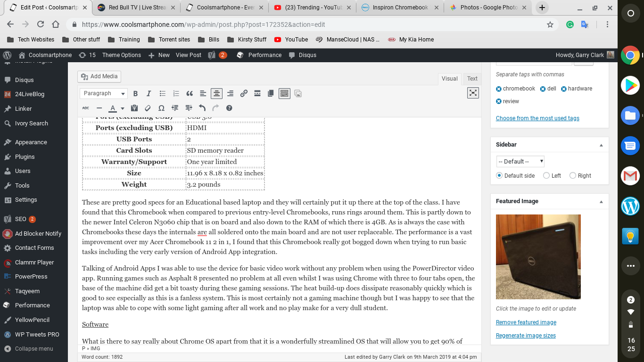The height and width of the screenshot is (362, 644).
Task: Select Paste as text tool
Action: (134, 108)
